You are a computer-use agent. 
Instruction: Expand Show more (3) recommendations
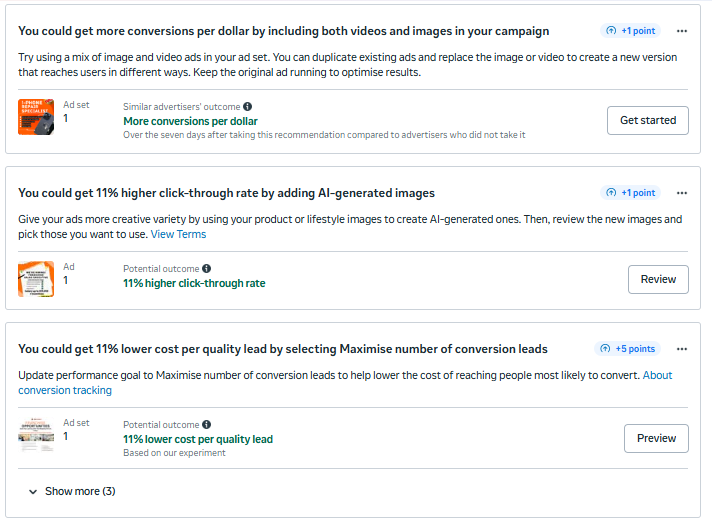pos(72,491)
